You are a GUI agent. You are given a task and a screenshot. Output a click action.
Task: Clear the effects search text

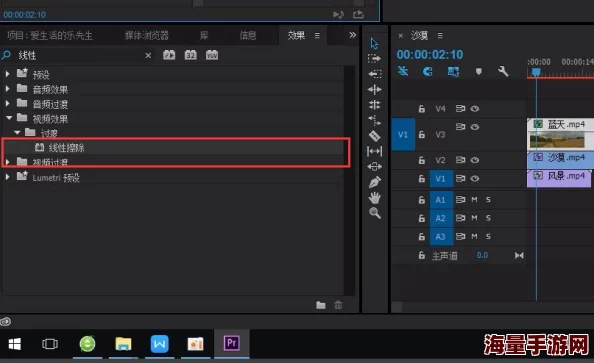point(148,56)
